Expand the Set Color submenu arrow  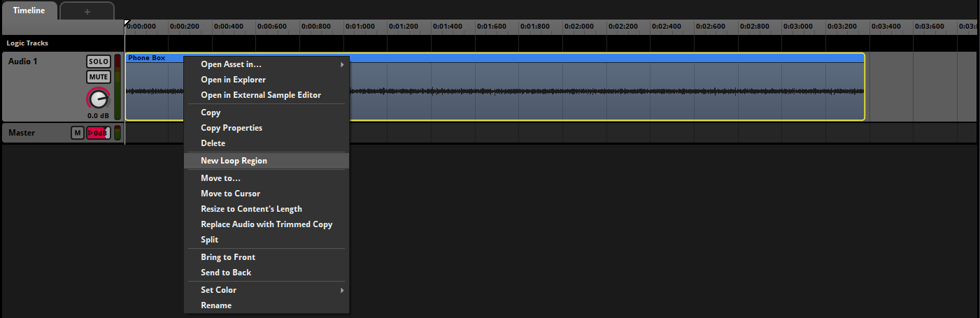342,290
